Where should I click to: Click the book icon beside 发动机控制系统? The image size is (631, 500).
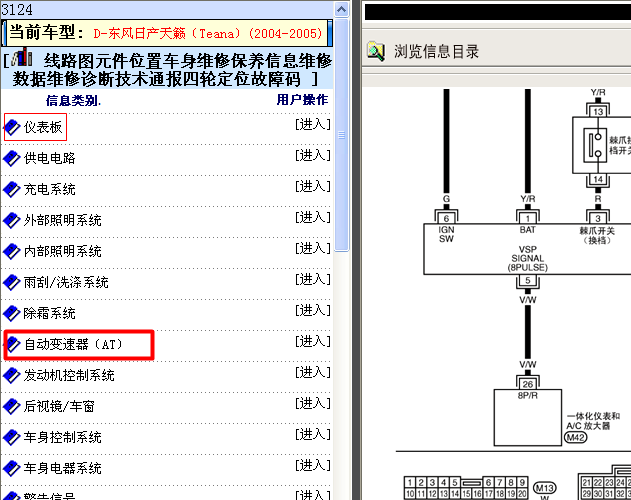click(12, 375)
